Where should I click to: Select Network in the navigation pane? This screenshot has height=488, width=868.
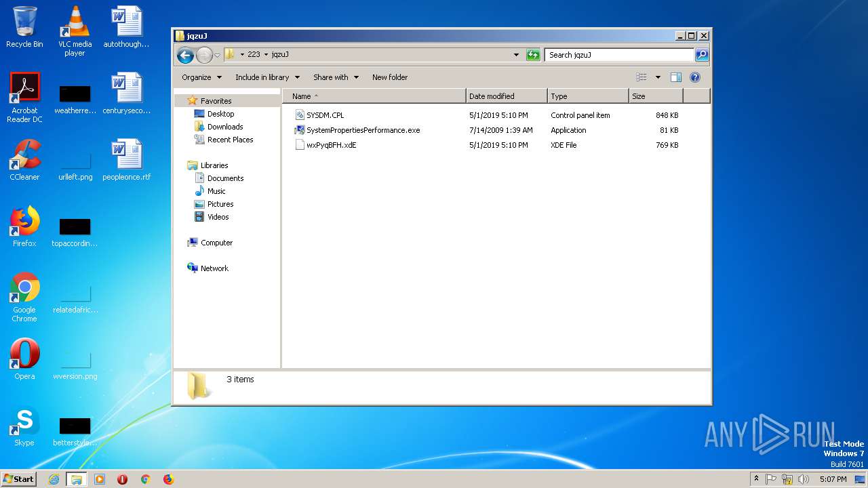214,268
